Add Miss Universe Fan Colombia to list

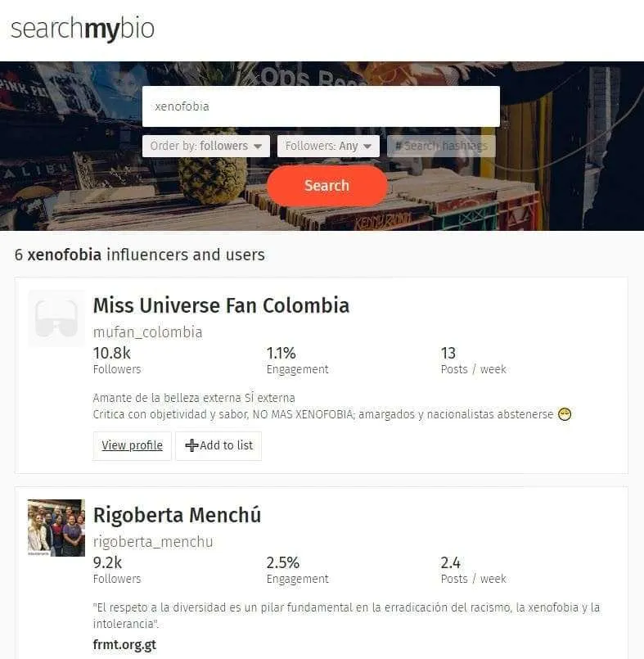218,445
